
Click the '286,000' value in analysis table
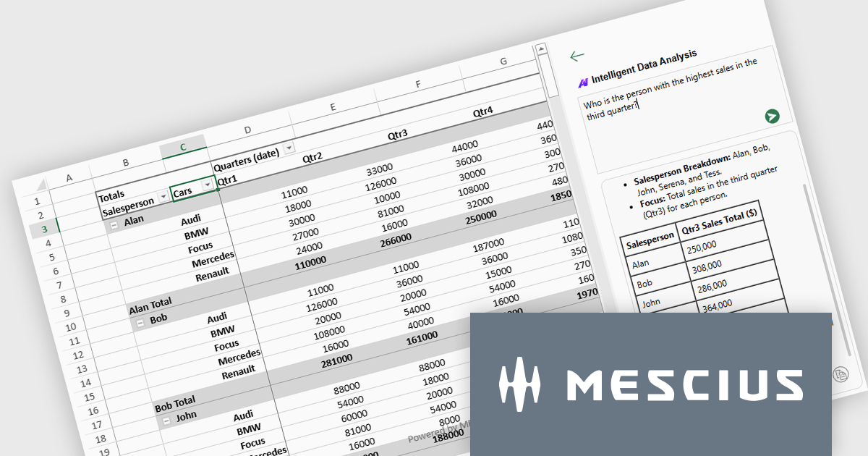click(x=714, y=286)
